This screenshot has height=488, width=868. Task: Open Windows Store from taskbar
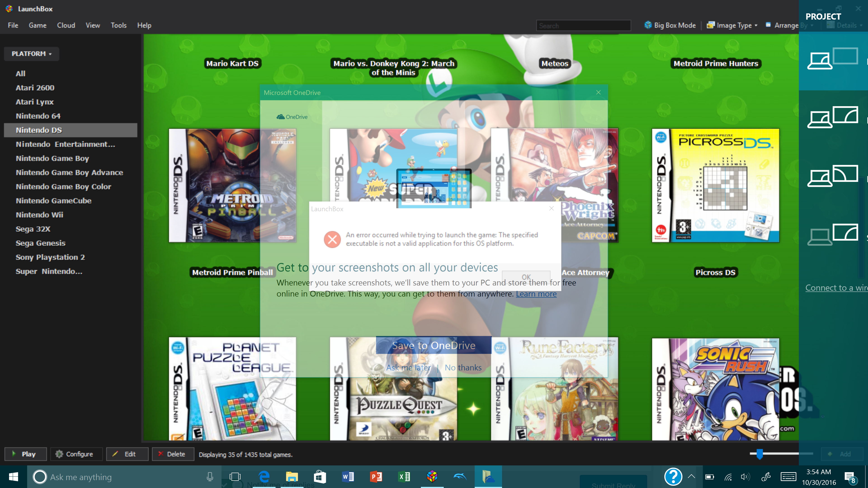click(320, 476)
